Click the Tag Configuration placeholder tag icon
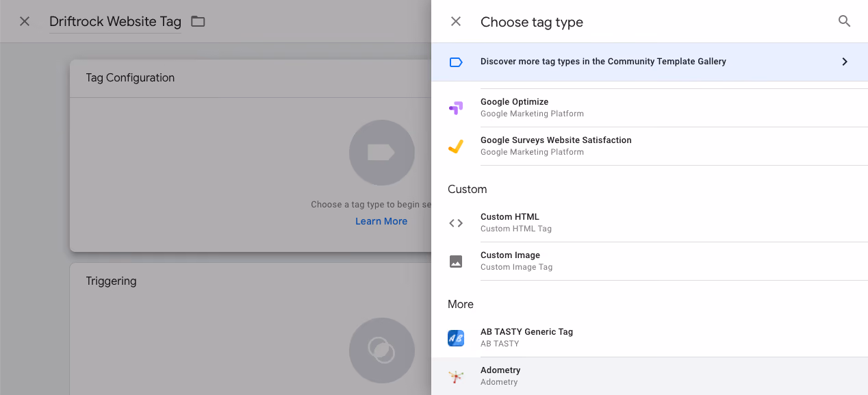 (382, 153)
